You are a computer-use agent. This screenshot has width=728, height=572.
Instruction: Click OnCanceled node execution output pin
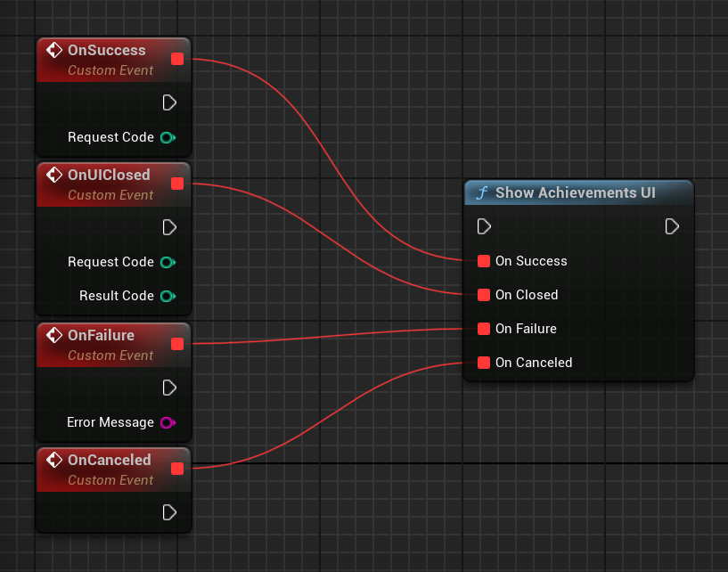click(x=169, y=512)
